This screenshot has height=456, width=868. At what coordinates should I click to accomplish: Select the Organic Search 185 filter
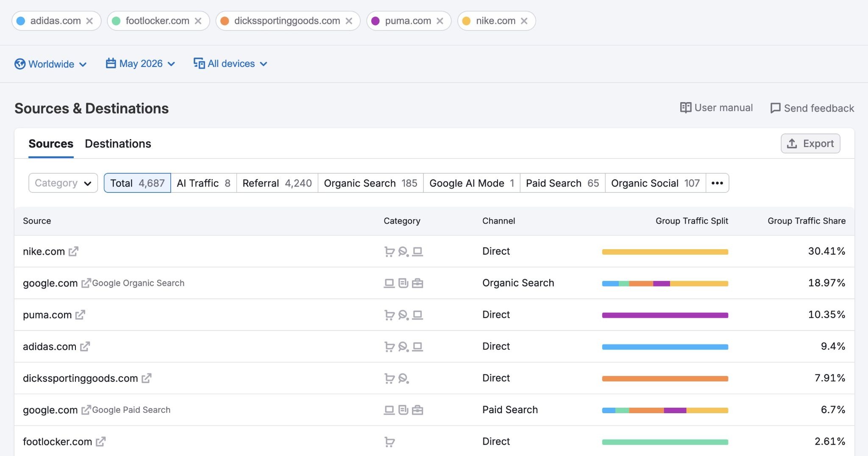pyautogui.click(x=370, y=183)
